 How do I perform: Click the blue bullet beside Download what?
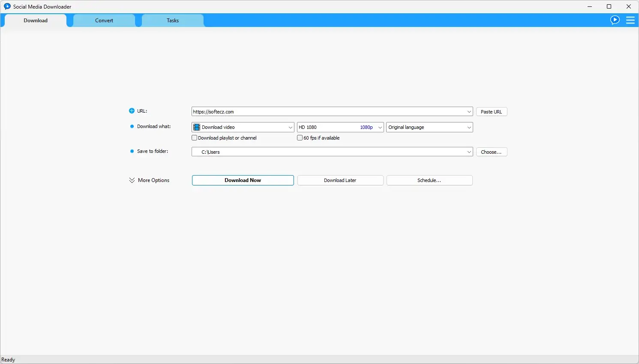click(x=132, y=126)
